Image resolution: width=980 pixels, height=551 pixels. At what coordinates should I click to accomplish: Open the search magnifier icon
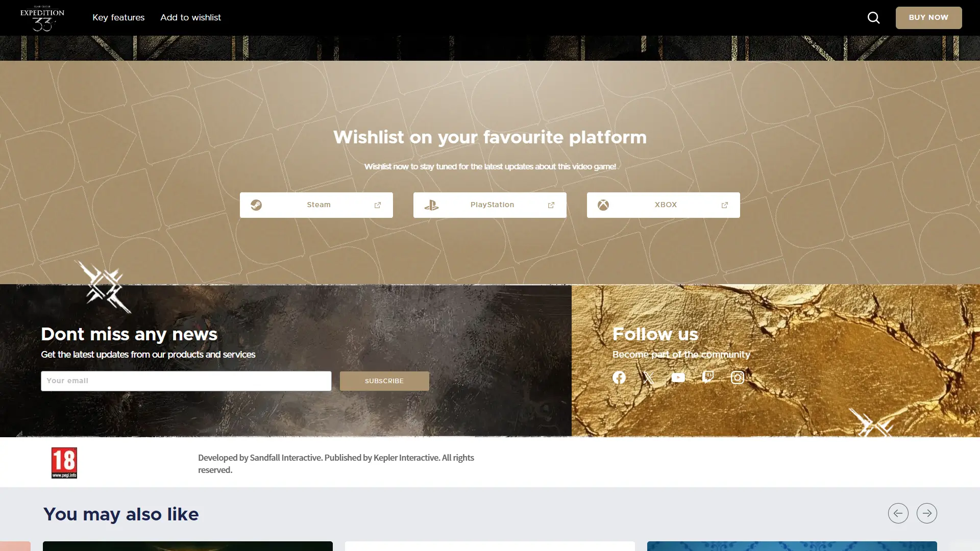[x=873, y=18]
